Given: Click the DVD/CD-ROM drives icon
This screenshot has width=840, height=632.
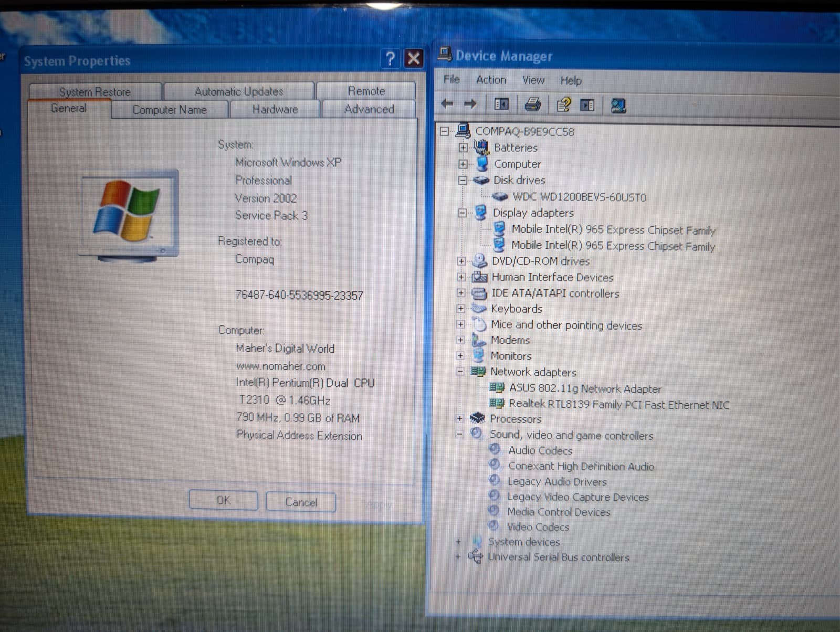Looking at the screenshot, I should pyautogui.click(x=479, y=260).
